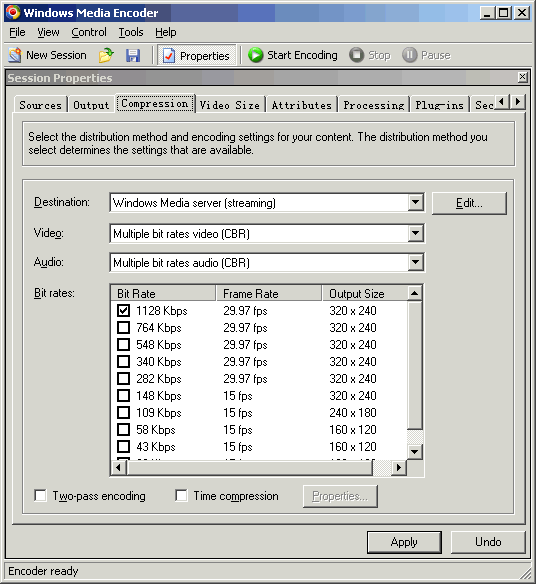
Task: Open the Tools menu
Action: 131,32
